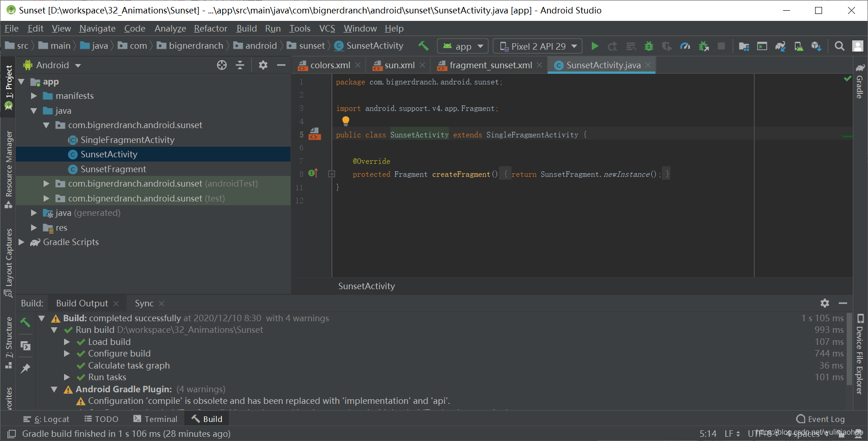This screenshot has height=441, width=868.
Task: Click the rebuild hammer in Build panel
Action: (x=26, y=322)
